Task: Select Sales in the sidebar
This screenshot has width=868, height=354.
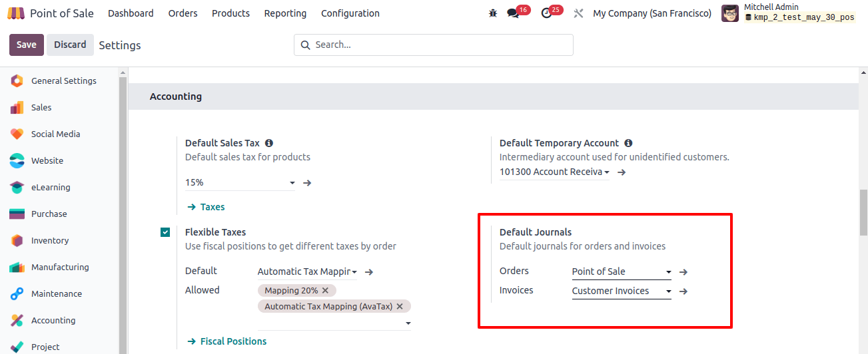Action: tap(41, 107)
